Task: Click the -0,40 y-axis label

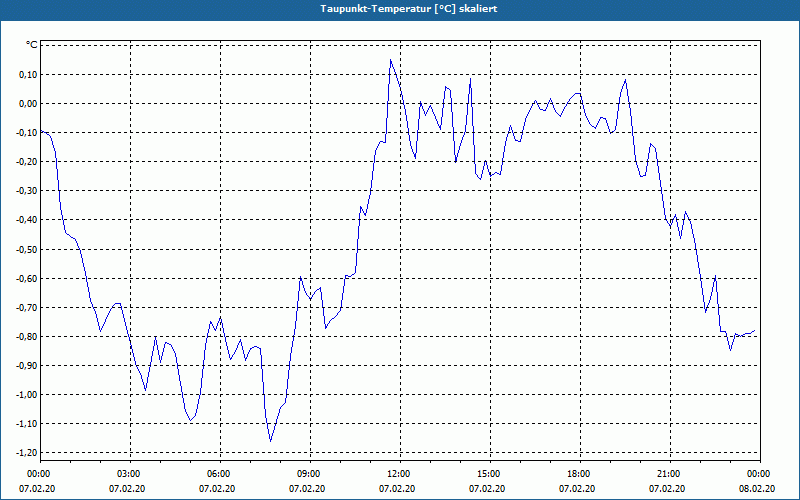Action: 27,220
